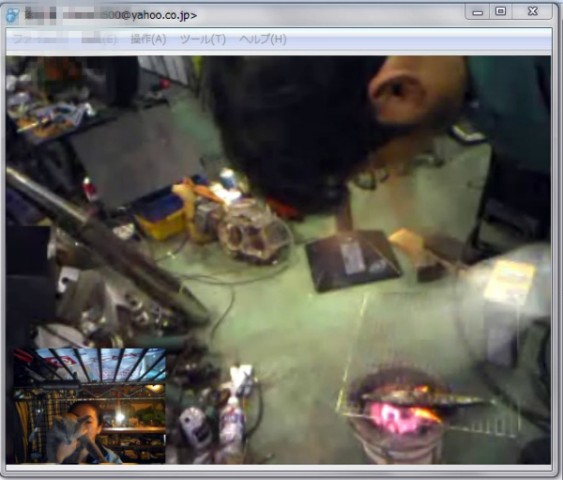Maximize the video call window
This screenshot has height=480, width=563.
point(501,12)
